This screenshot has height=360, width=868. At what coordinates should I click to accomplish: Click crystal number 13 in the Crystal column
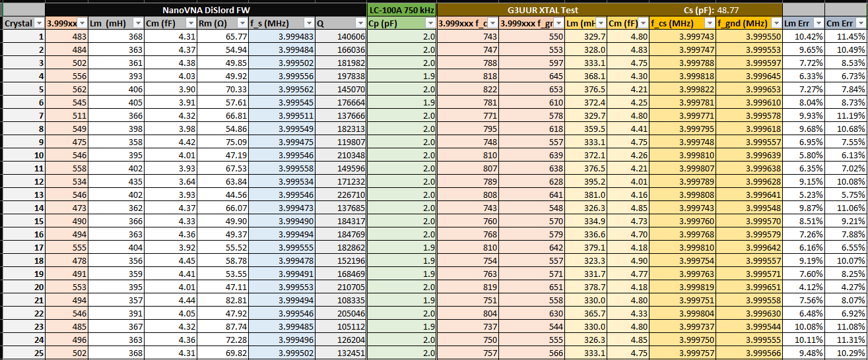23,195
